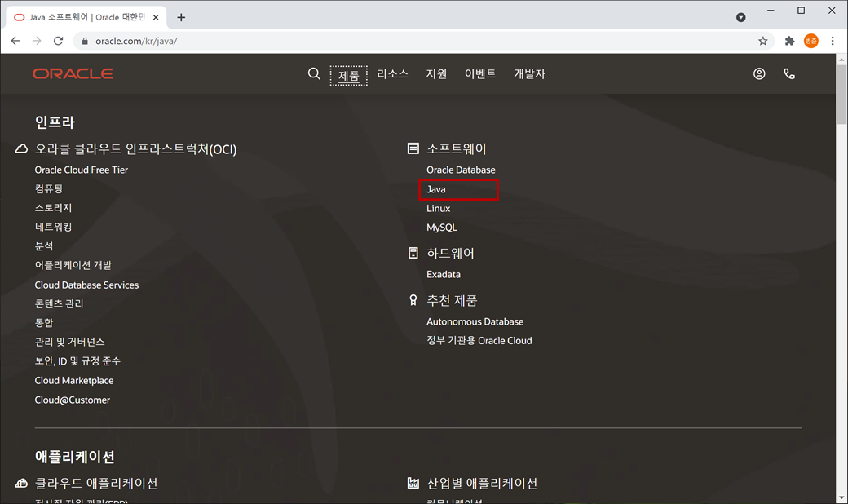Click the 분석 link
This screenshot has height=504, width=848.
pyautogui.click(x=44, y=246)
